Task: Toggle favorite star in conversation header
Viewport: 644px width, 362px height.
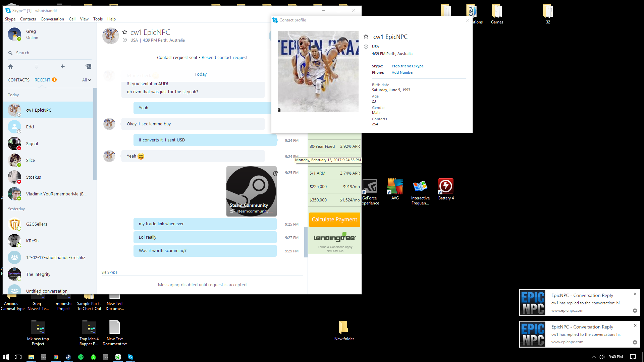Action: 125,32
